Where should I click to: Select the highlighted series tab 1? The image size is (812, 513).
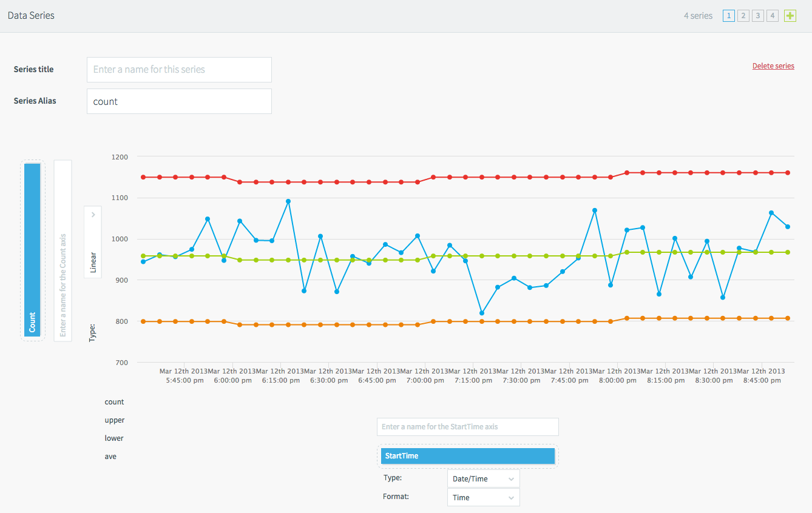[728, 15]
